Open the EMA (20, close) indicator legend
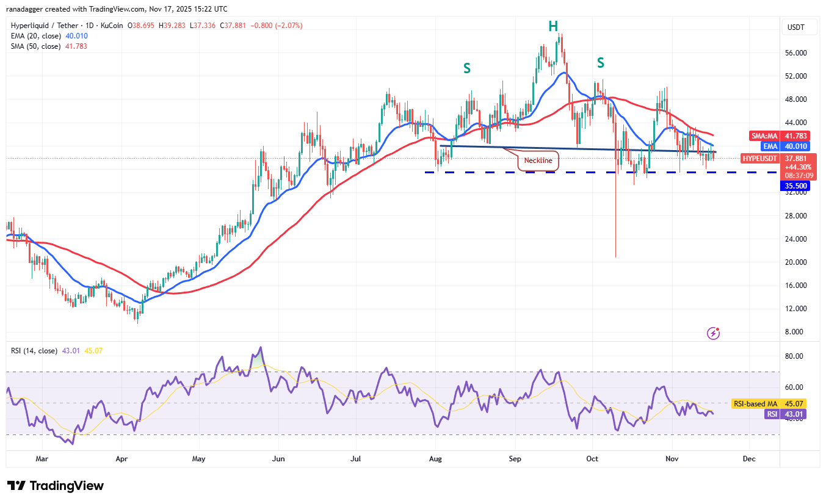Viewport: 826px width, 504px height. point(35,36)
